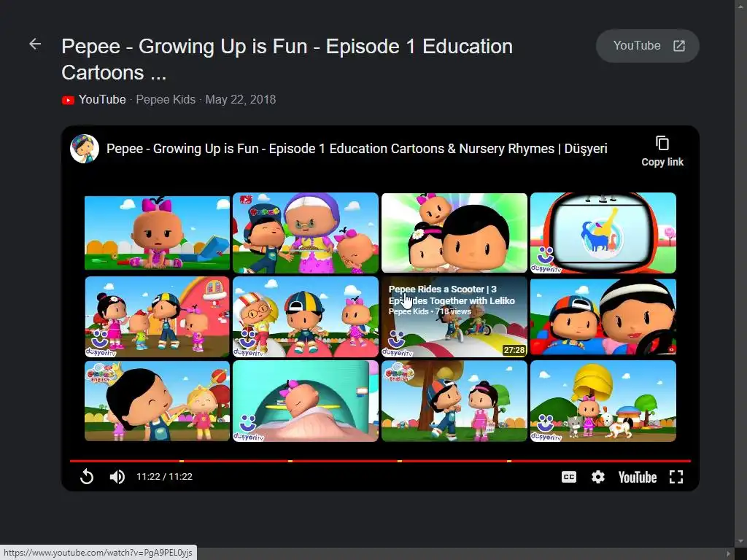Image resolution: width=747 pixels, height=560 pixels.
Task: Click the horizontal scrollbar's right arrow
Action: (x=729, y=554)
